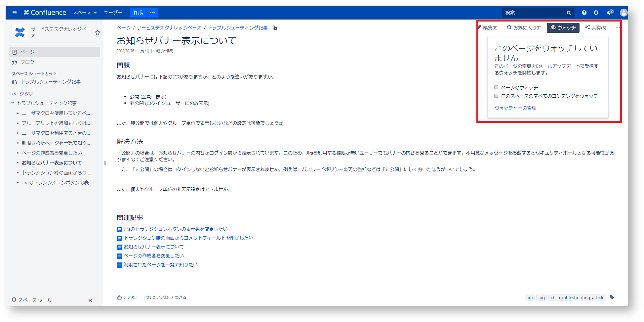Click the page restrictions lock icon
644x322 pixels.
click(275, 28)
